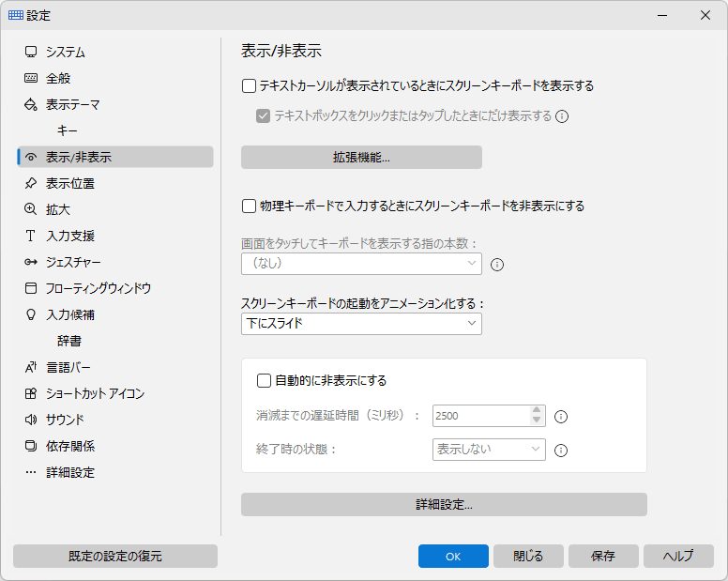Click the システム monitor icon in sidebar
Viewport: 728px width, 581px height.
pos(31,52)
